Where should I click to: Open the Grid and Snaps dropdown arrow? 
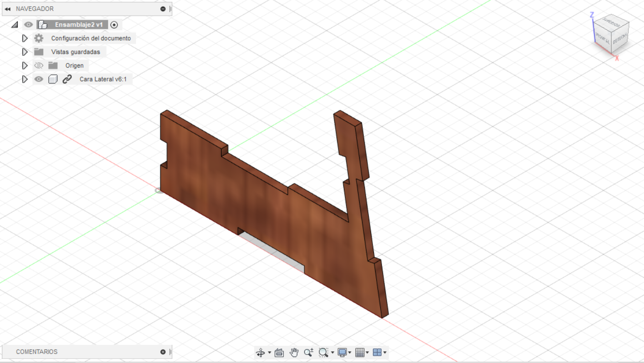click(x=367, y=353)
